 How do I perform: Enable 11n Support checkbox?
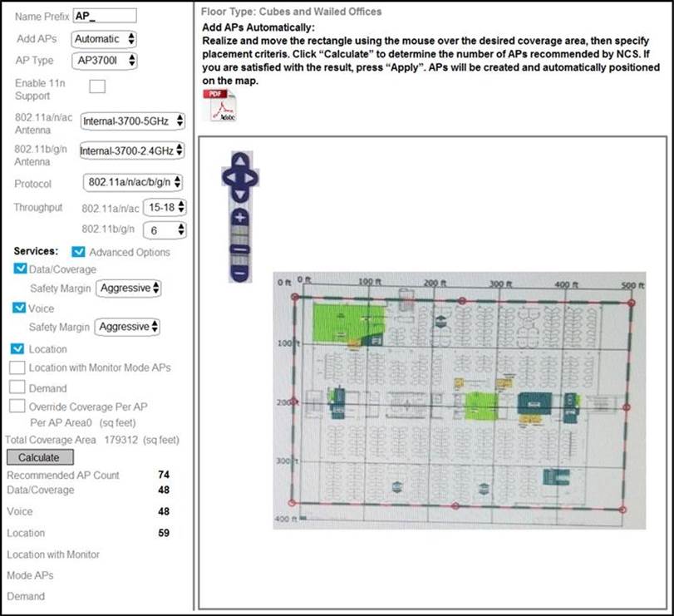97,85
